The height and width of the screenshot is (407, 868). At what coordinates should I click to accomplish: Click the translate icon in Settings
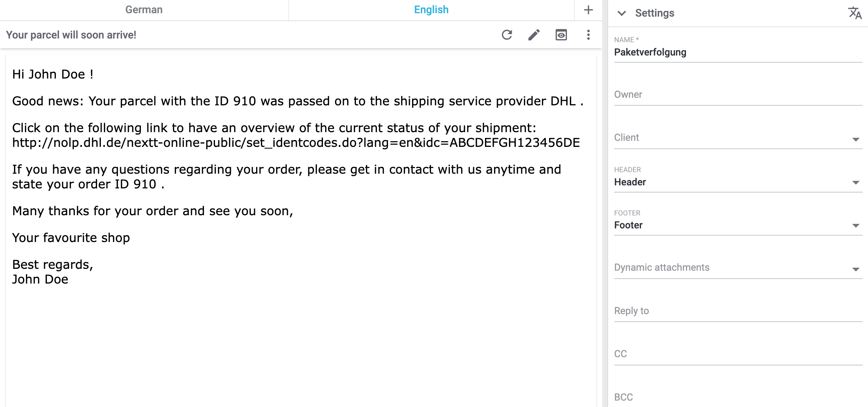pyautogui.click(x=855, y=13)
